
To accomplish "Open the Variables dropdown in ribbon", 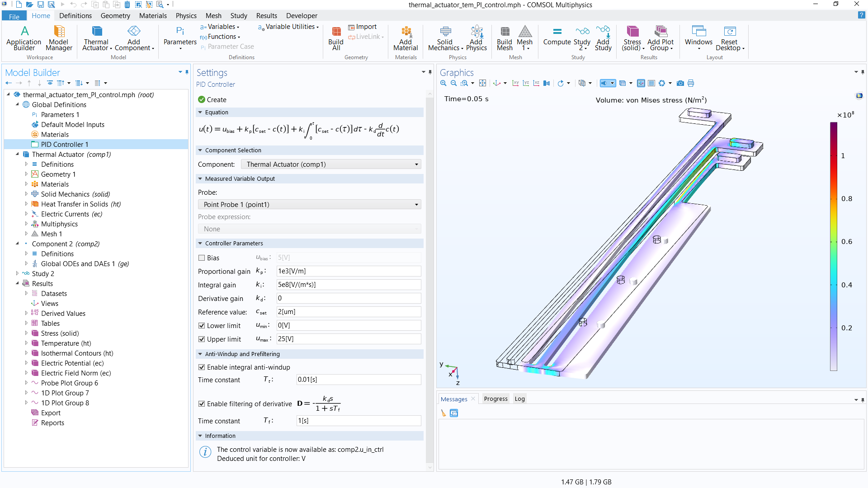I will coord(220,27).
